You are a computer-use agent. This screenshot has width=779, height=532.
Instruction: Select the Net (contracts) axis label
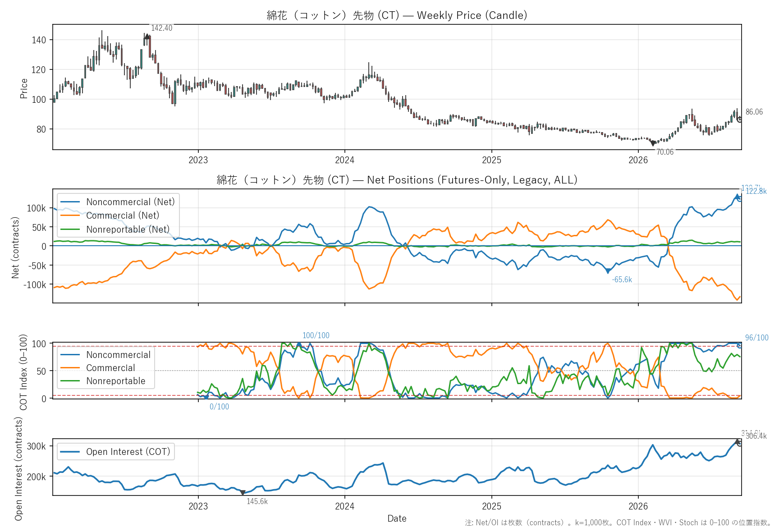15,248
